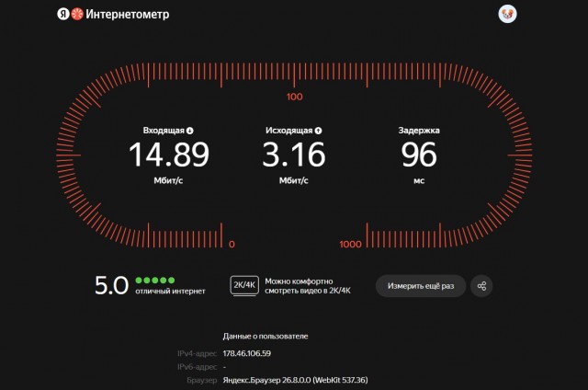This screenshot has width=588, height=390.
Task: Click the Яндекс.Браузер version text
Action: (x=295, y=380)
